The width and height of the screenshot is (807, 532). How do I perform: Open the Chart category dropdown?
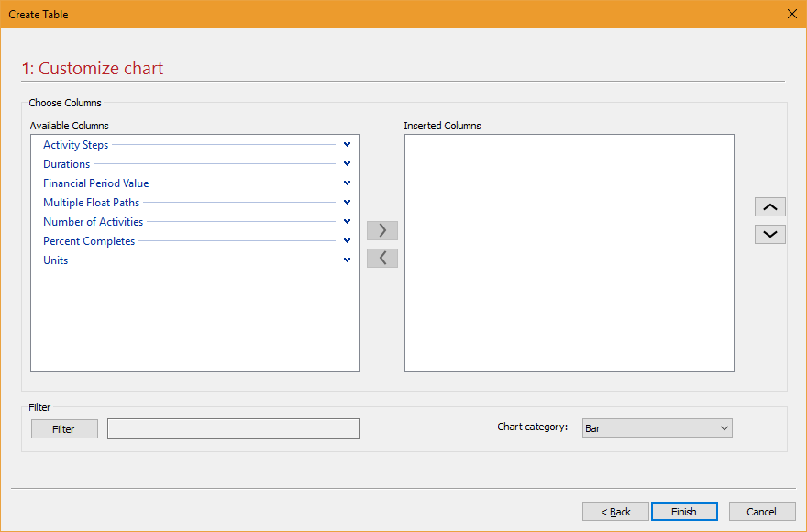(724, 427)
